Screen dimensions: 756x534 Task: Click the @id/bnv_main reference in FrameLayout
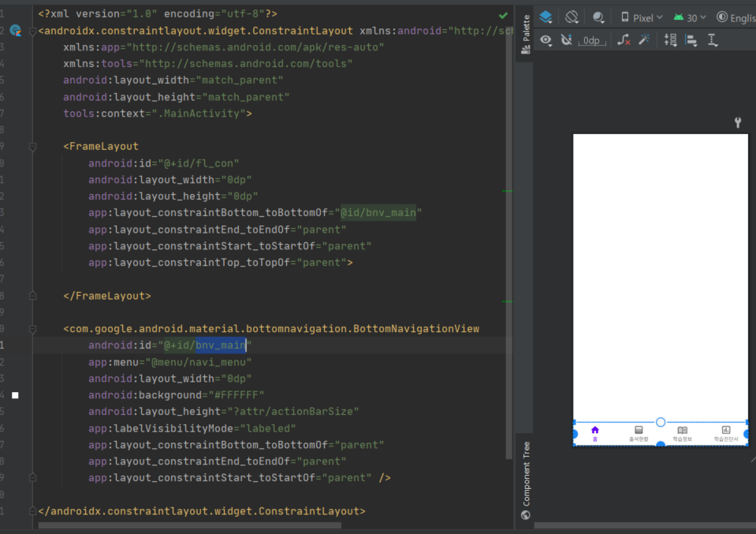coord(378,213)
